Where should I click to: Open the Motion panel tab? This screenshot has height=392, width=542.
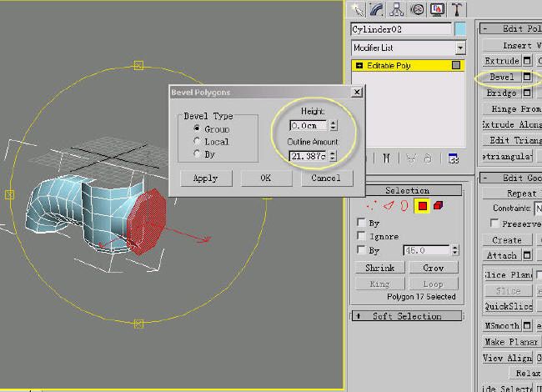coord(417,9)
